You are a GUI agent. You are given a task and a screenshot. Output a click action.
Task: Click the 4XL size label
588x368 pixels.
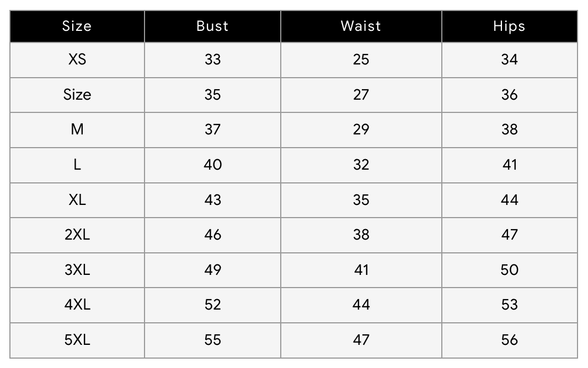tap(77, 305)
